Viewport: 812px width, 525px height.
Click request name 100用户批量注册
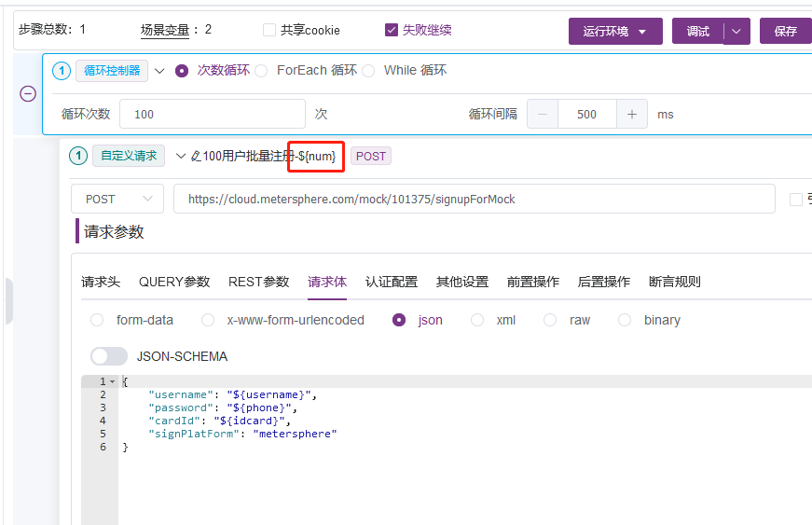[249, 156]
